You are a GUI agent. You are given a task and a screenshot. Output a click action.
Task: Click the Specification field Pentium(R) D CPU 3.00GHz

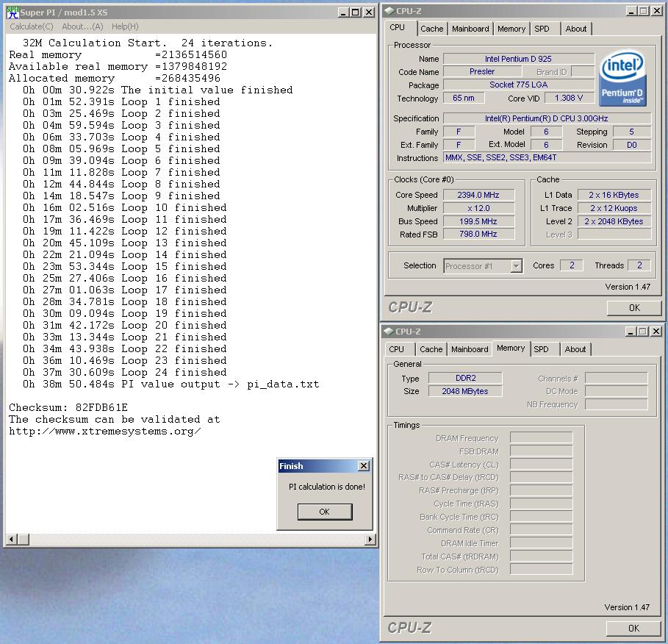point(547,118)
